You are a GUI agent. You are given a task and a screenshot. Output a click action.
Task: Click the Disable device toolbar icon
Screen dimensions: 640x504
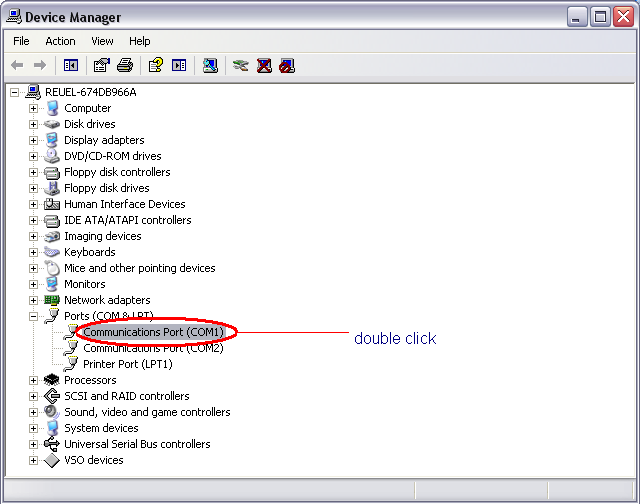(287, 65)
